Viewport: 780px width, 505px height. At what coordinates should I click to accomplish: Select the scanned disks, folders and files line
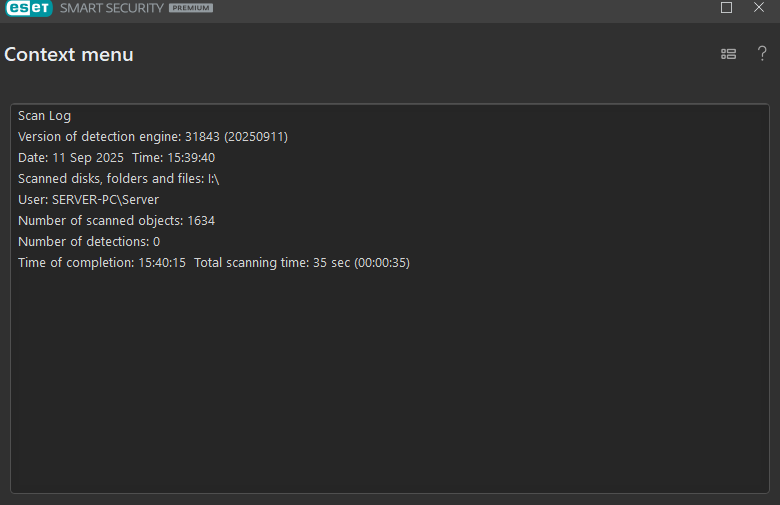(x=118, y=179)
